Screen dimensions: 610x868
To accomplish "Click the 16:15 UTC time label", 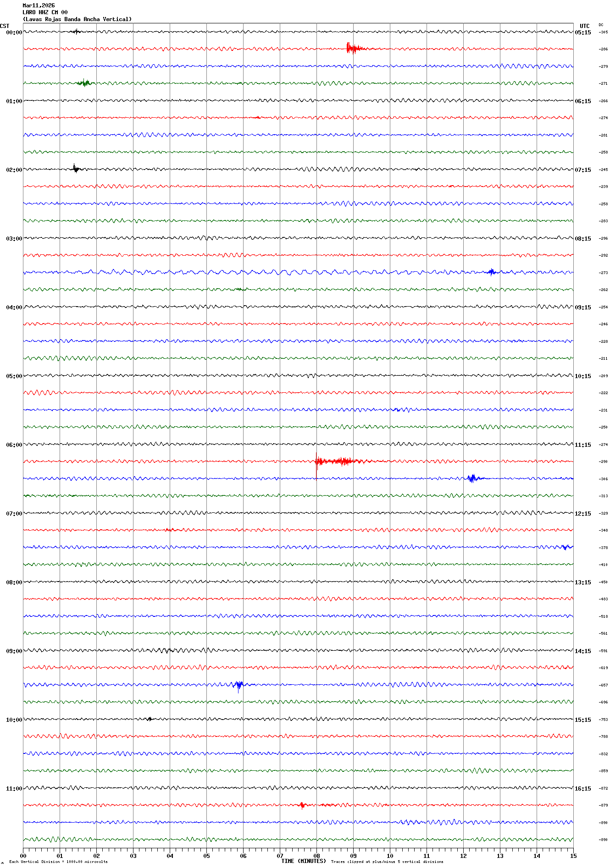I will [582, 789].
